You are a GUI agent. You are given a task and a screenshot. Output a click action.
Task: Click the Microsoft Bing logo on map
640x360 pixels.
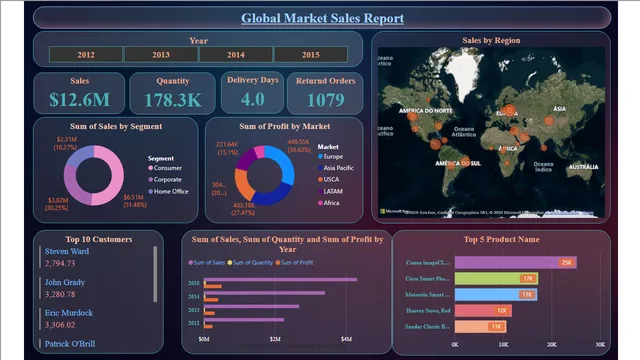[x=394, y=211]
